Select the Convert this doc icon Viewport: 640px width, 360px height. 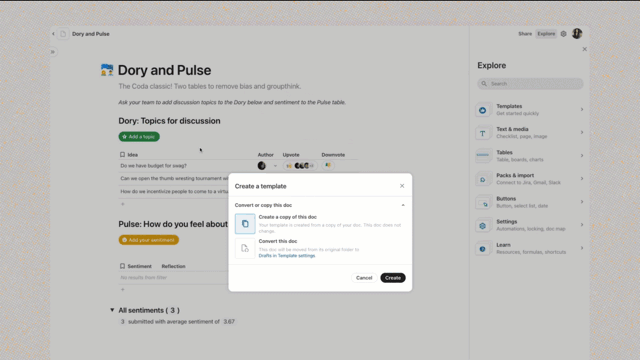[245, 248]
